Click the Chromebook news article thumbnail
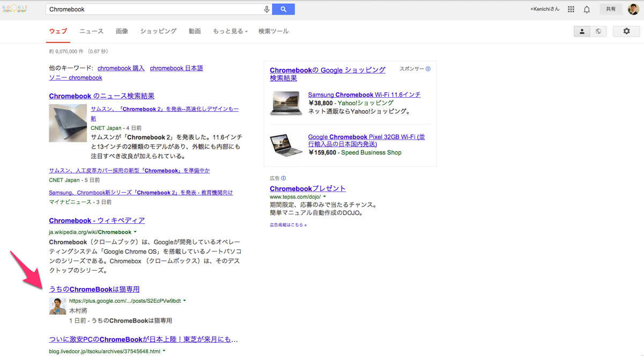 (68, 123)
